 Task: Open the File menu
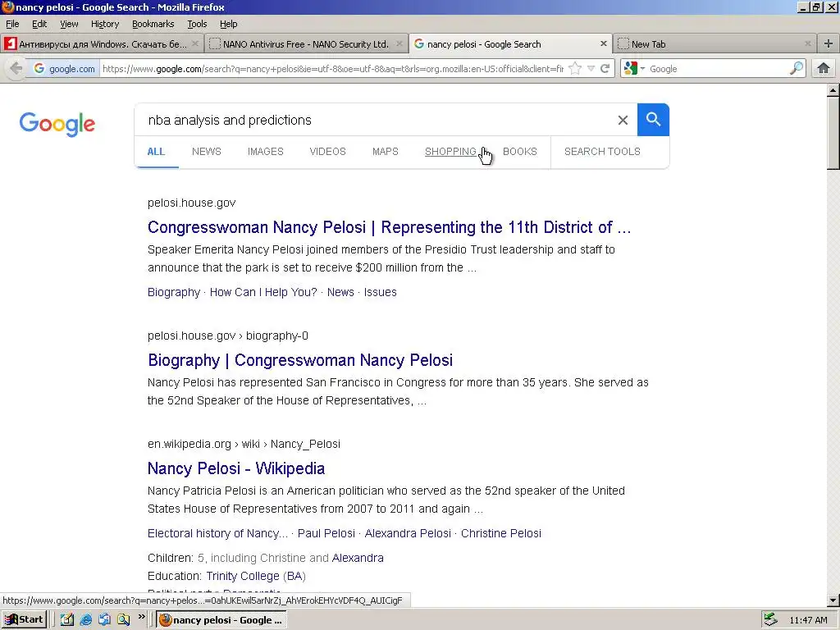(x=12, y=24)
